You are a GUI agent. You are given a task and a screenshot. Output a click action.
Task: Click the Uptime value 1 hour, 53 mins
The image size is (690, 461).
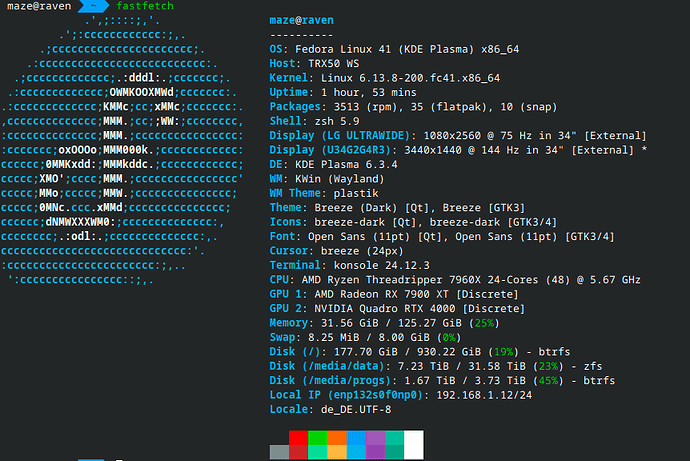tap(369, 93)
